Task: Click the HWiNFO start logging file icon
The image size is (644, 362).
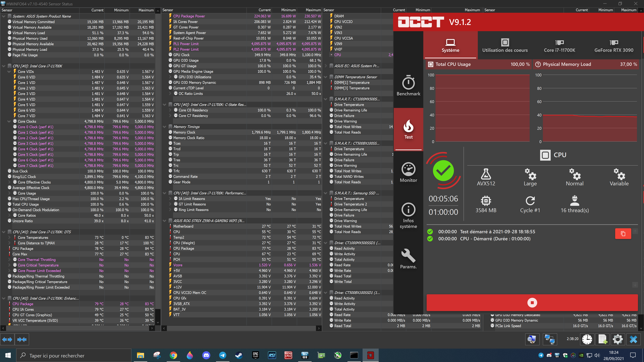Action: (x=603, y=339)
